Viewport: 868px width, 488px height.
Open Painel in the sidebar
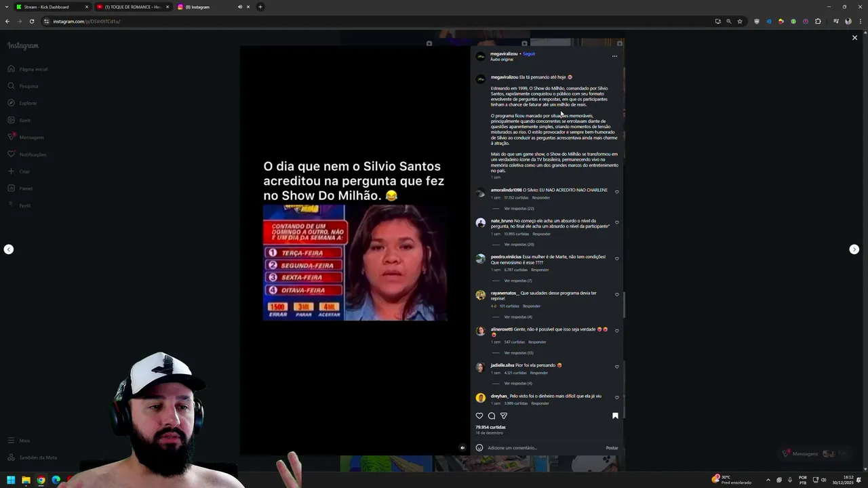(x=20, y=188)
